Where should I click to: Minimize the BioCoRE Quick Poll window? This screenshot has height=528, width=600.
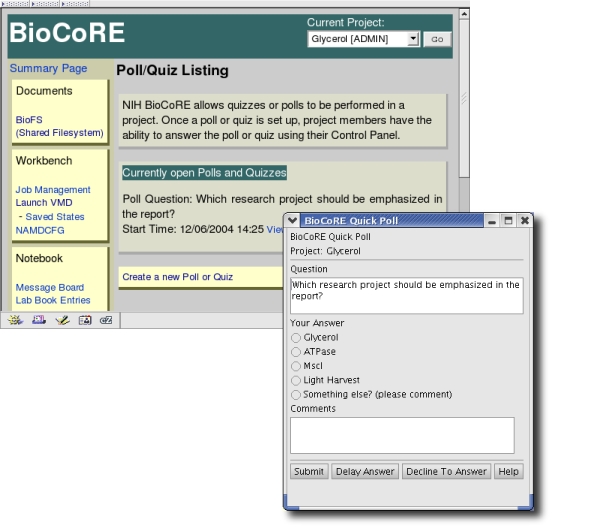pyautogui.click(x=492, y=220)
